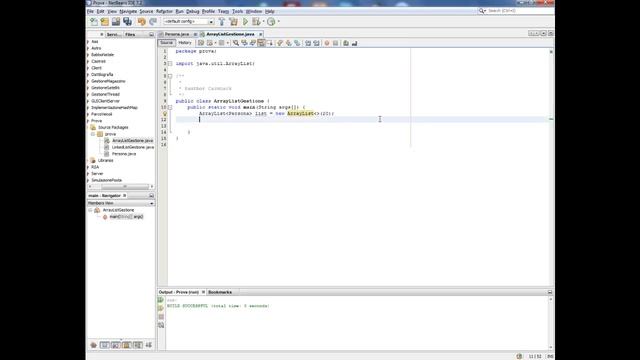Click the Undo toolbar icon

(142, 22)
